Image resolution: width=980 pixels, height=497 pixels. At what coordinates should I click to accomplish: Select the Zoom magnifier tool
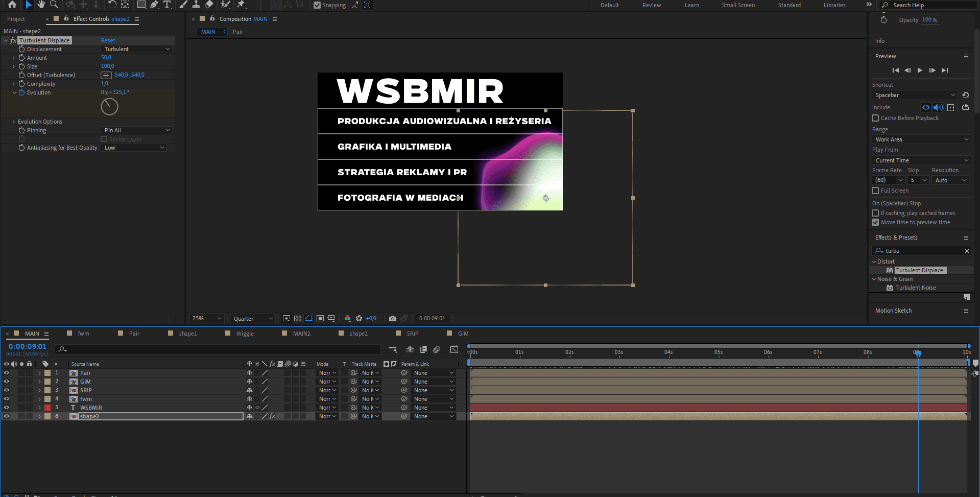[x=54, y=5]
